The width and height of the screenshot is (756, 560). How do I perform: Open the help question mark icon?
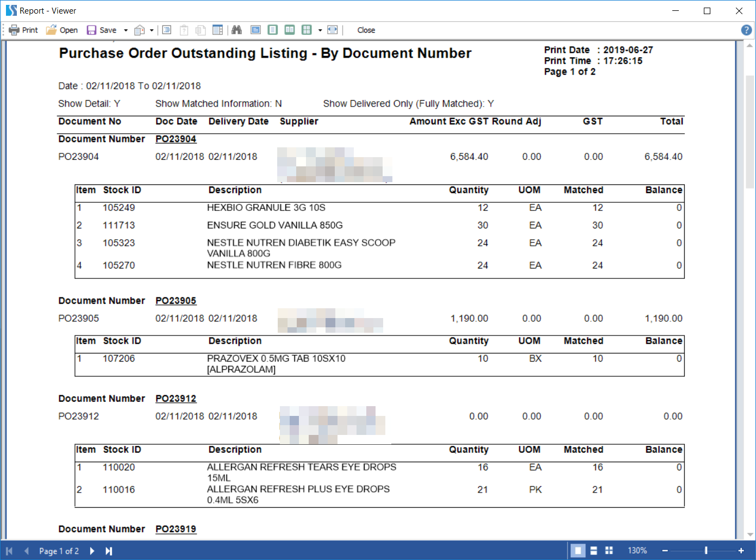747,30
